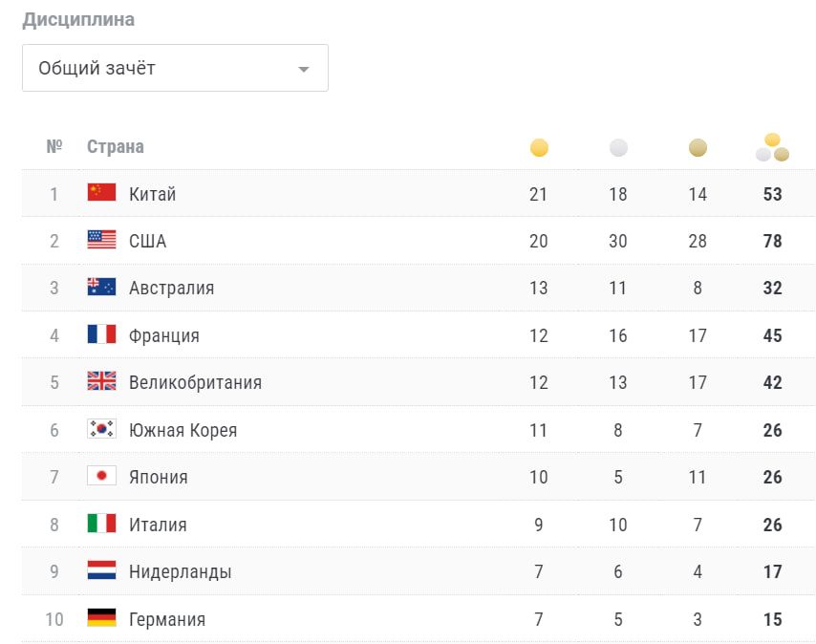Click the silver medal column icon
Image resolution: width=816 pixels, height=644 pixels.
[618, 148]
